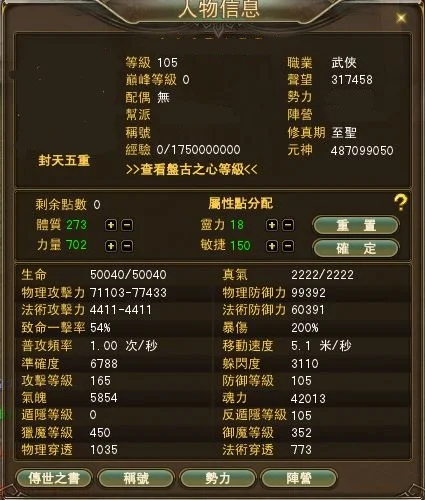Decrease 敏捷 with the minus icon
425x500 pixels.
[x=288, y=246]
